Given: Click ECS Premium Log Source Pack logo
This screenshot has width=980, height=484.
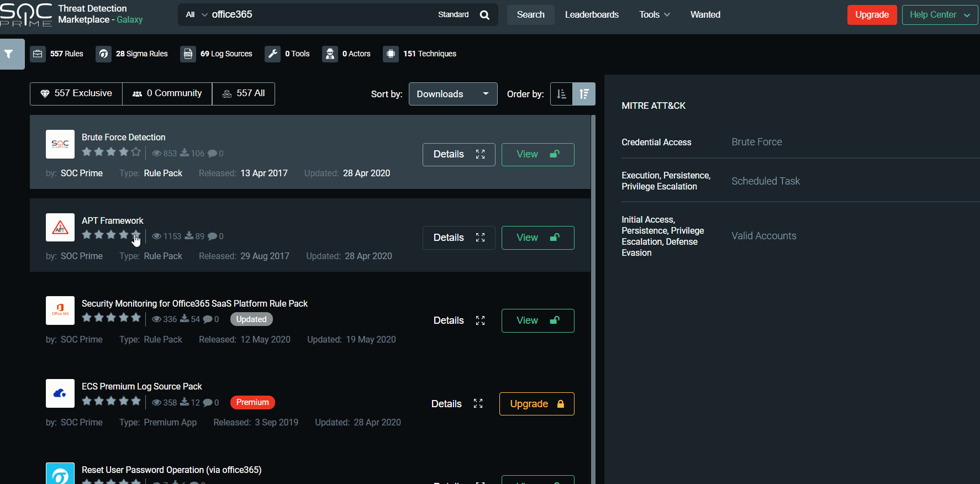Looking at the screenshot, I should point(60,393).
